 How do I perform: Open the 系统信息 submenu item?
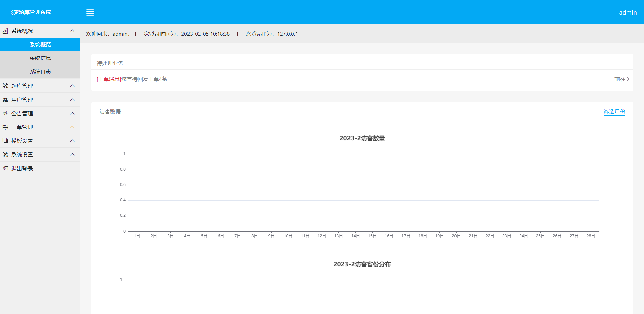40,58
